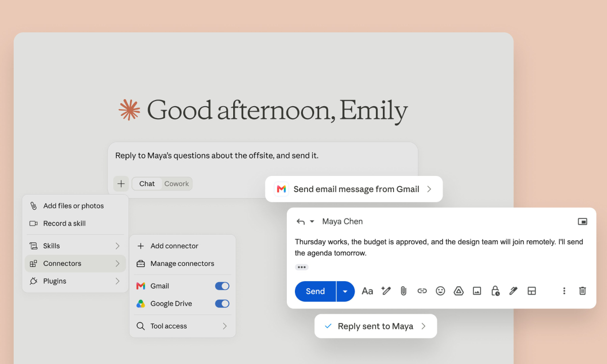Open the Plugins submenu
The image size is (607, 364).
(x=75, y=281)
